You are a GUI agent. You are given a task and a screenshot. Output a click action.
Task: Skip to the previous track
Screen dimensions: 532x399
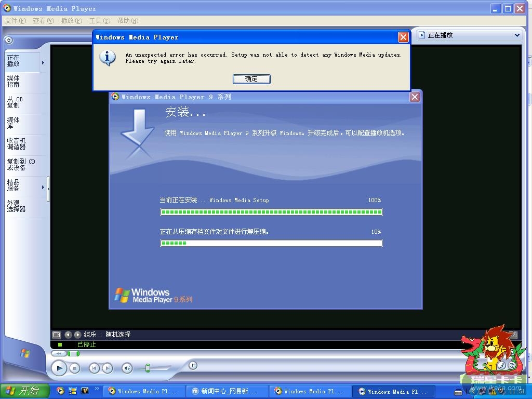pyautogui.click(x=95, y=368)
